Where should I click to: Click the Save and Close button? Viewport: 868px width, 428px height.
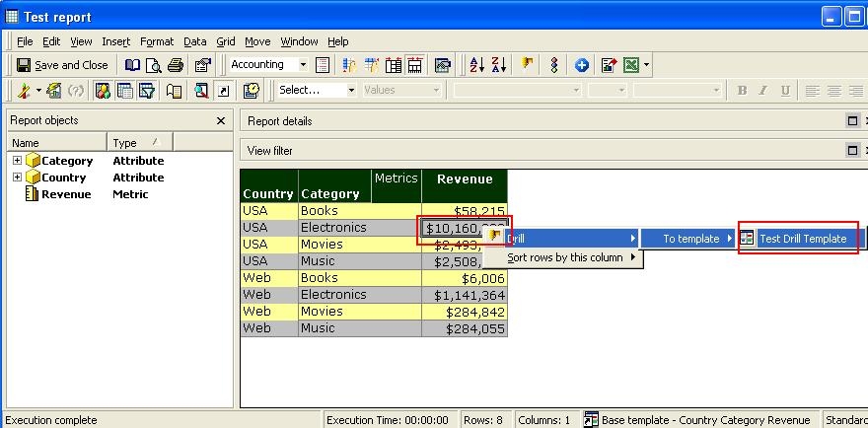(62, 65)
